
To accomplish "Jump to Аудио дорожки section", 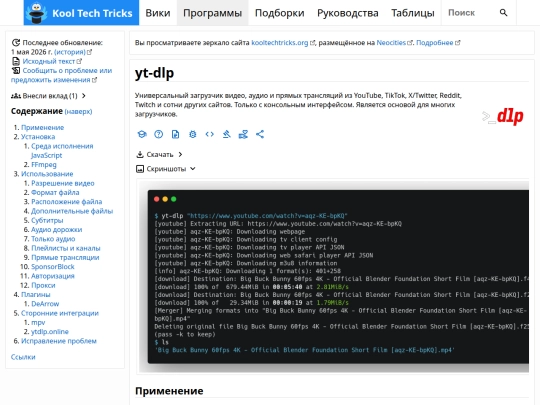I will pyautogui.click(x=56, y=230).
